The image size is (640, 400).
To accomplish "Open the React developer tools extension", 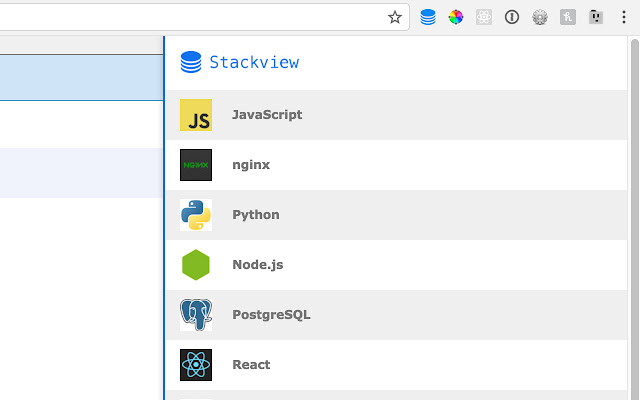I will point(484,17).
